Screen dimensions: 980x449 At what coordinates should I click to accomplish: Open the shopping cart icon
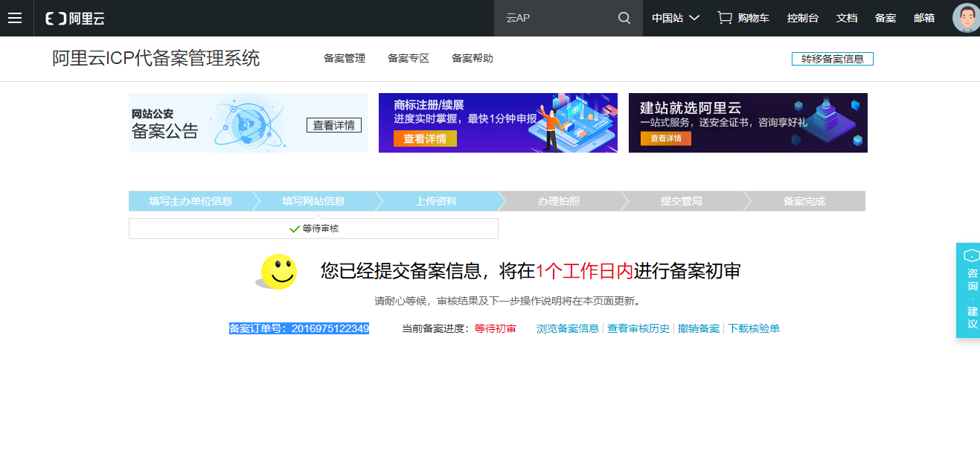coord(724,18)
